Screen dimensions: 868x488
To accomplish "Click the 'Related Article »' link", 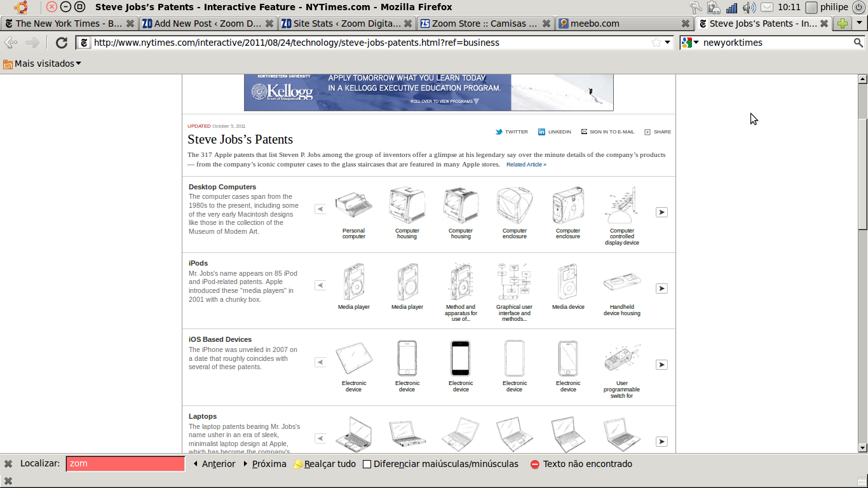I will click(x=526, y=165).
